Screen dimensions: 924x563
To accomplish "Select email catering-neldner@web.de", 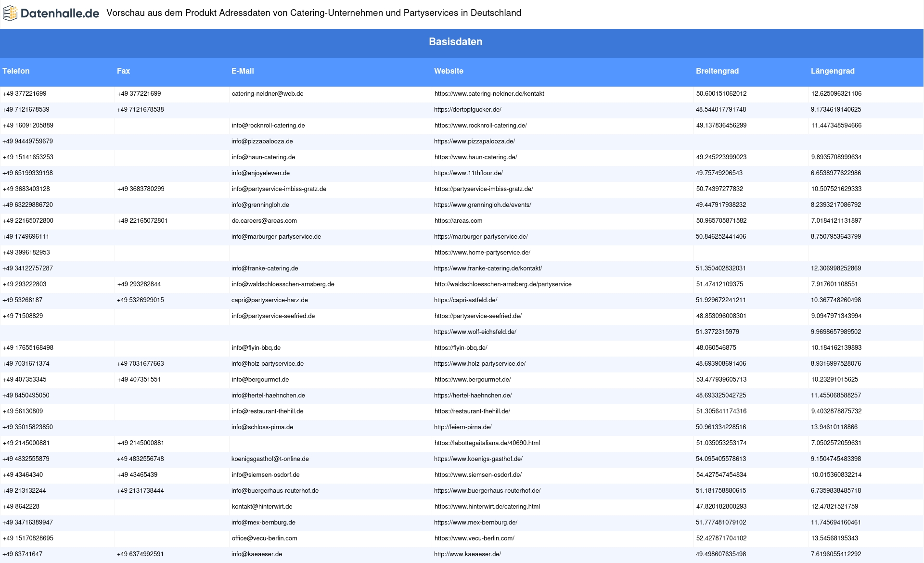I will coord(268,94).
